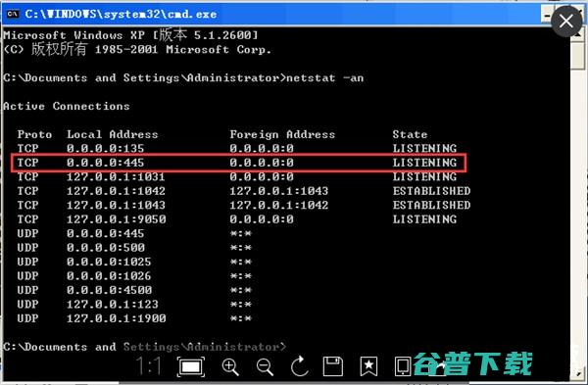
Task: Click foreign address 127.0.0.1:1043
Action: [279, 191]
